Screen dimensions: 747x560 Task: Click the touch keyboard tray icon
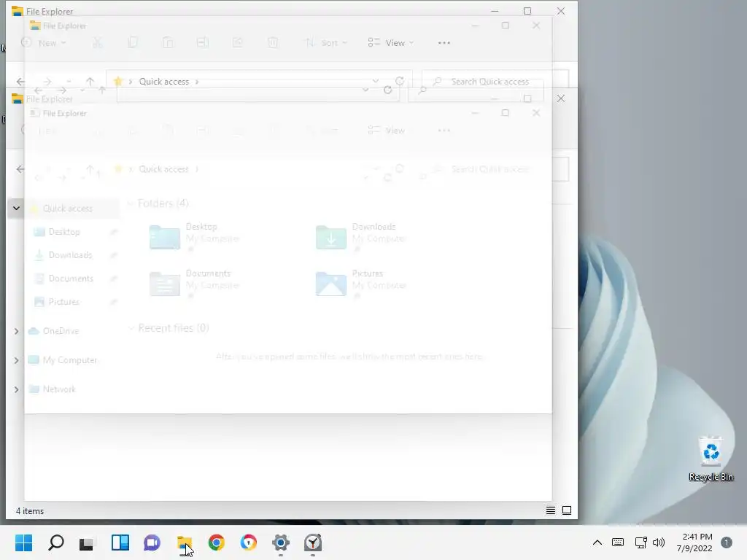point(618,542)
